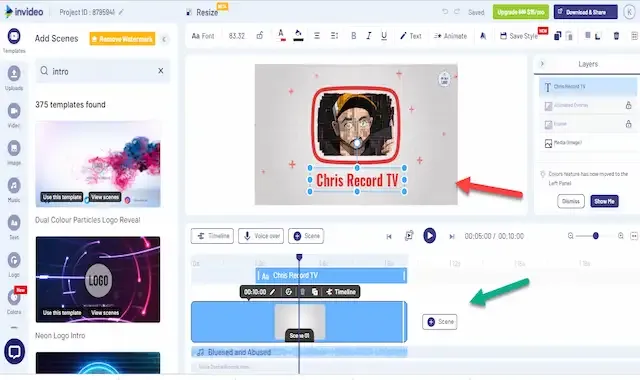The image size is (640, 380).
Task: Toggle underline formatting
Action: (384, 36)
